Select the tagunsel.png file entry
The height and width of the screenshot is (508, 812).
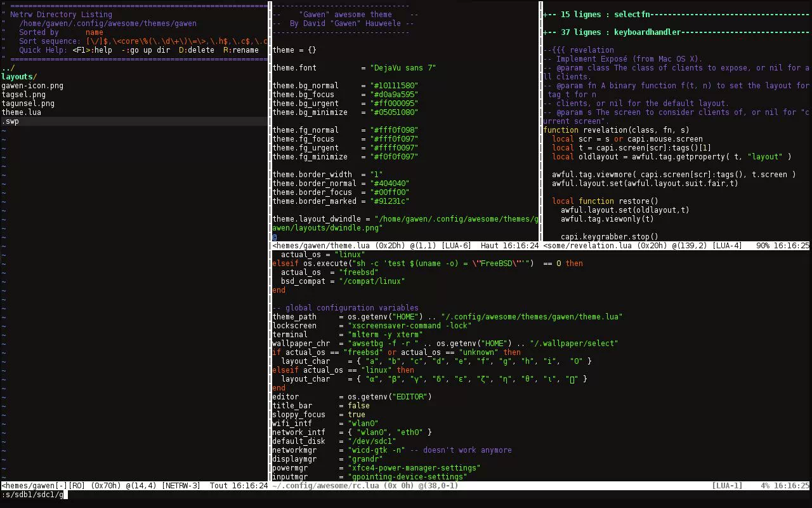click(28, 104)
